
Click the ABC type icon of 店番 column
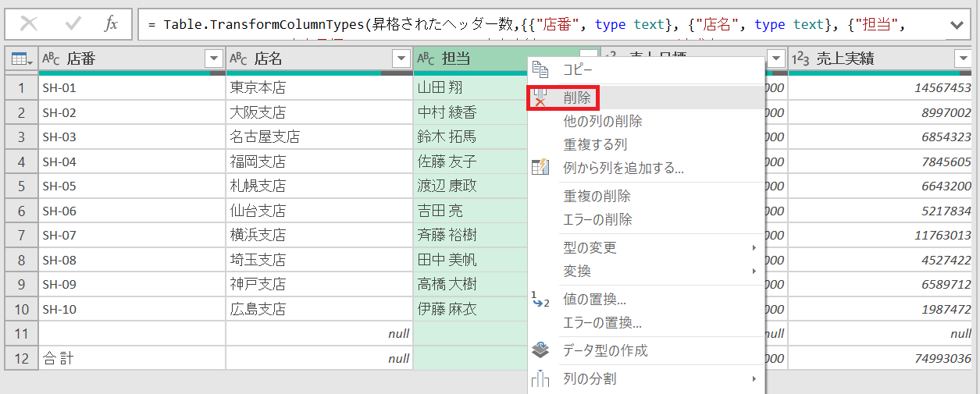coord(51,59)
